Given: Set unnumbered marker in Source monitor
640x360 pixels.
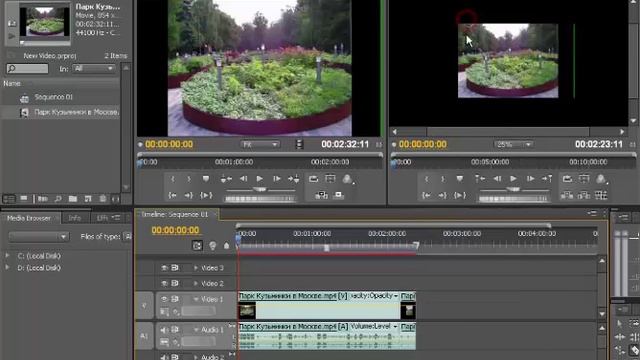Looking at the screenshot, I should tap(206, 179).
